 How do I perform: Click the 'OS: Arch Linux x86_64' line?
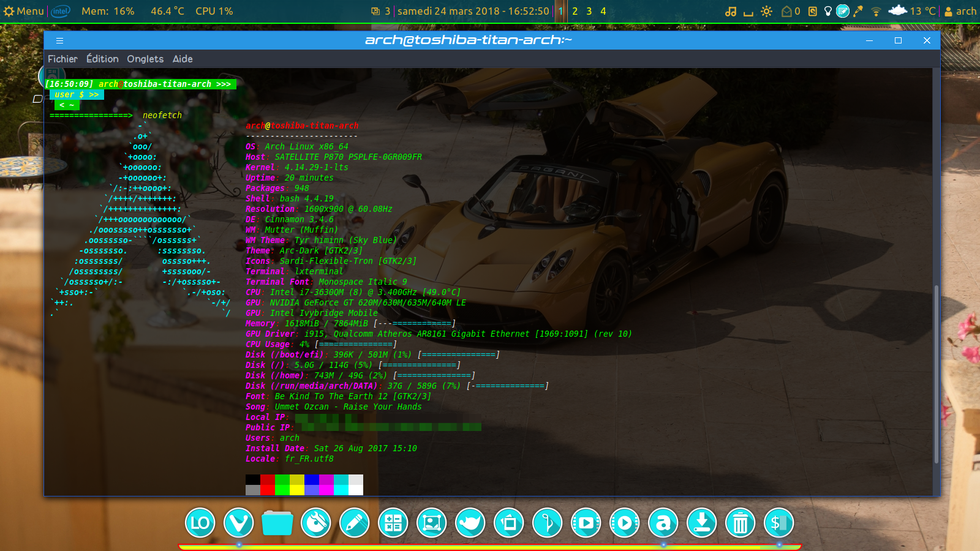[x=297, y=146]
